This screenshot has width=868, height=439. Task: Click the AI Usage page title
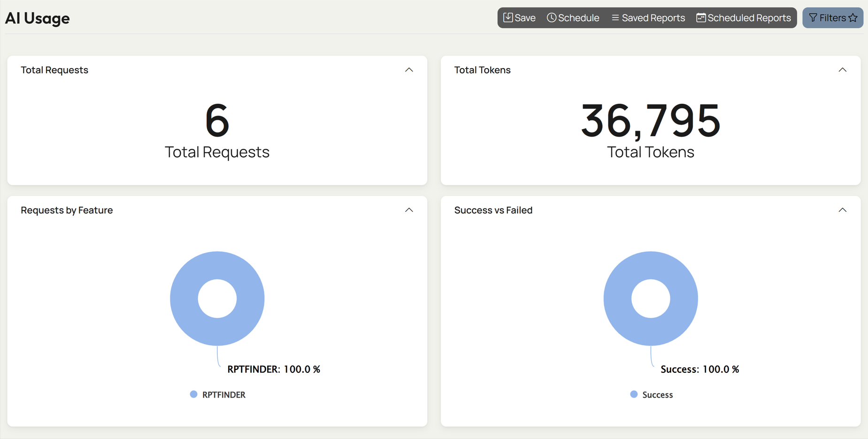point(38,18)
